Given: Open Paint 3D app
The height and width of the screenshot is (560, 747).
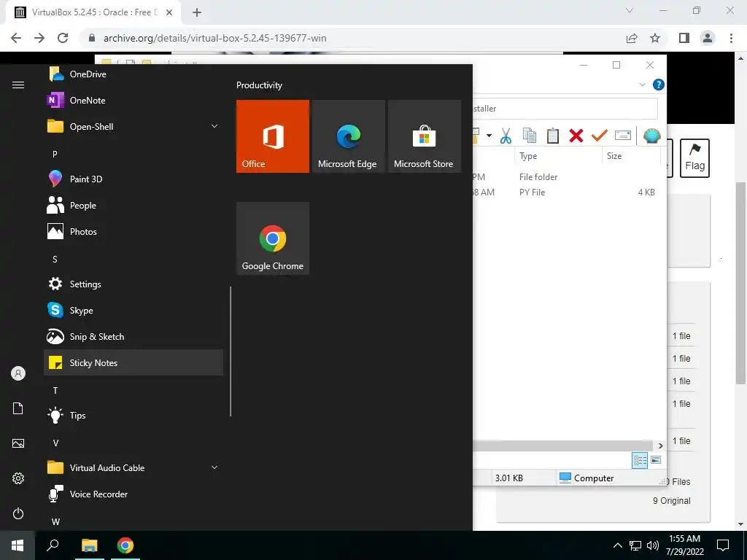Looking at the screenshot, I should tap(133, 179).
